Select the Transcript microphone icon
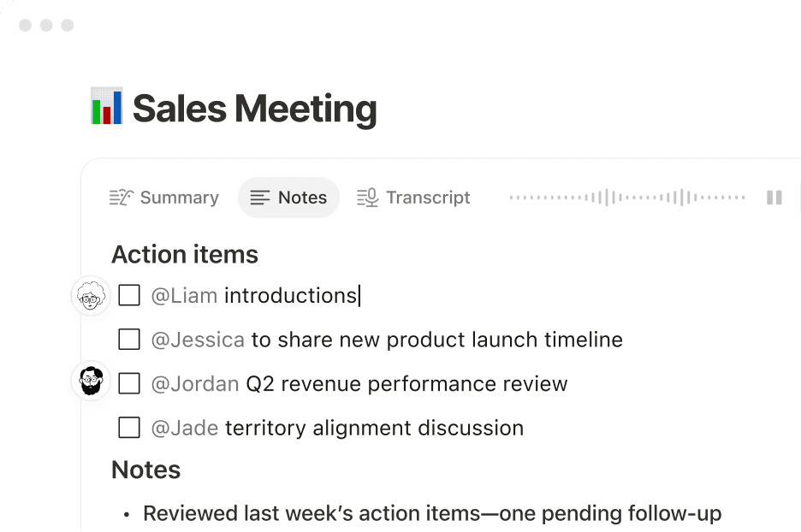 tap(366, 197)
